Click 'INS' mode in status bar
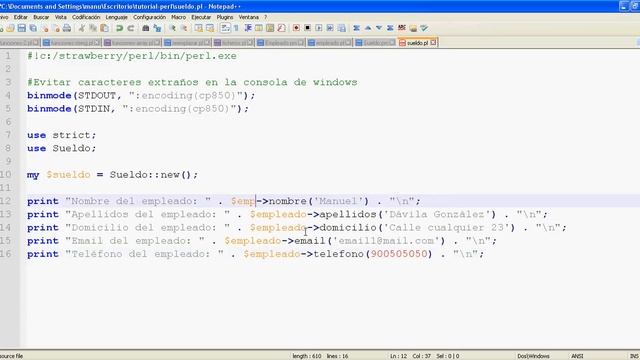 634,356
